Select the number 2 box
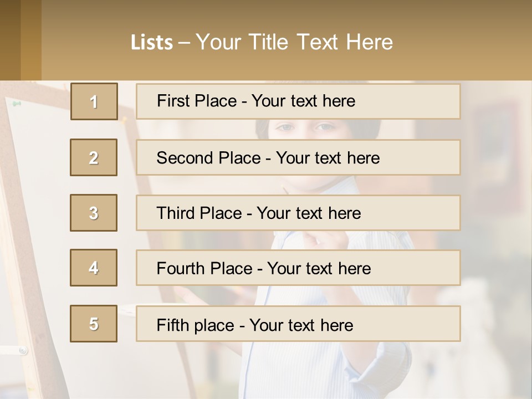 pyautogui.click(x=94, y=157)
